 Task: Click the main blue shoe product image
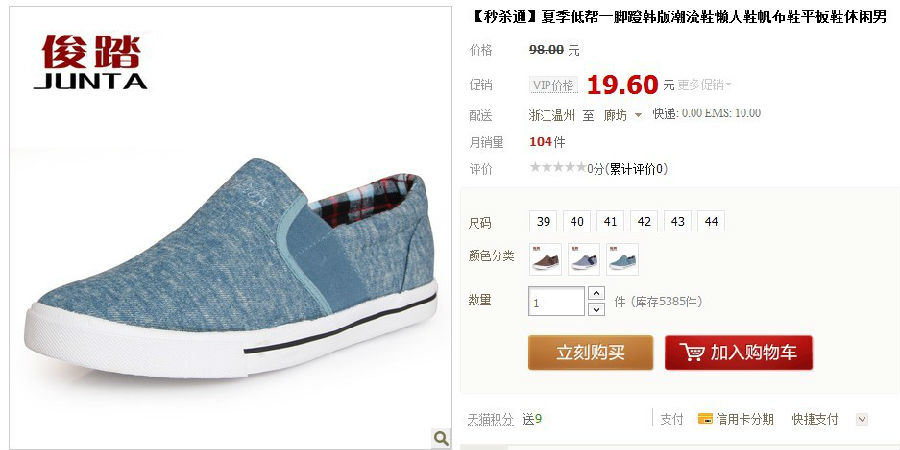point(230,267)
